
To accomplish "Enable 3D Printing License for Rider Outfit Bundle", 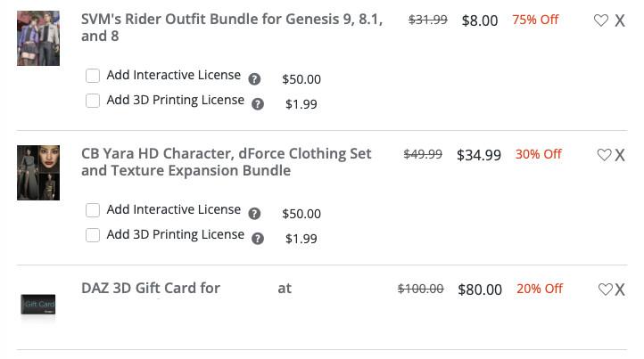I will click(x=93, y=101).
